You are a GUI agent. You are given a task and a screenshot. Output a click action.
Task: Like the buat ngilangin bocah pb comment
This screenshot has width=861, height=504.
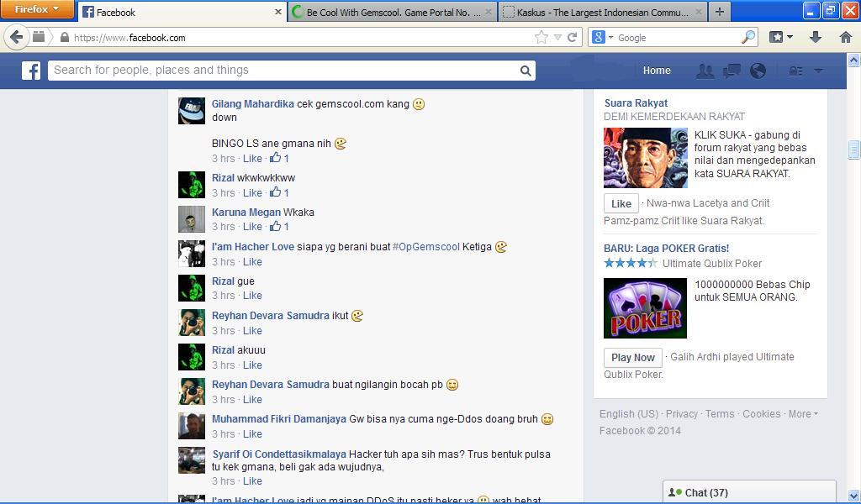(252, 400)
